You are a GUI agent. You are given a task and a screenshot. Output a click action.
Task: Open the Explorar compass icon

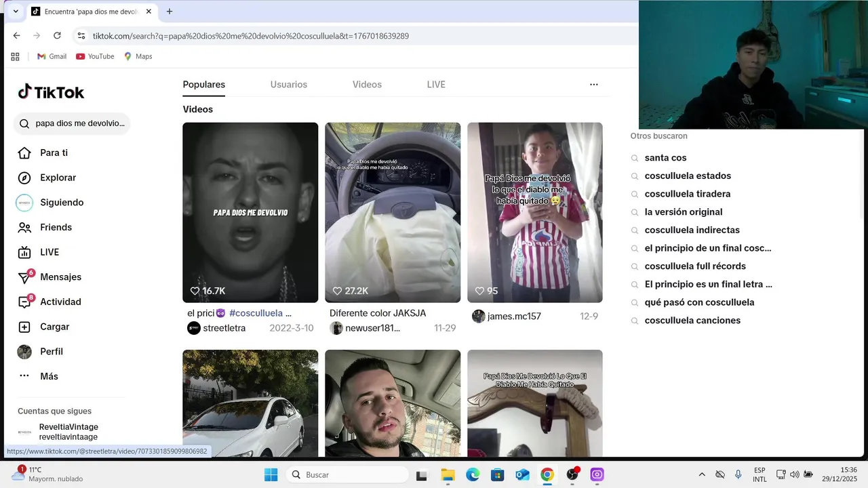[24, 178]
